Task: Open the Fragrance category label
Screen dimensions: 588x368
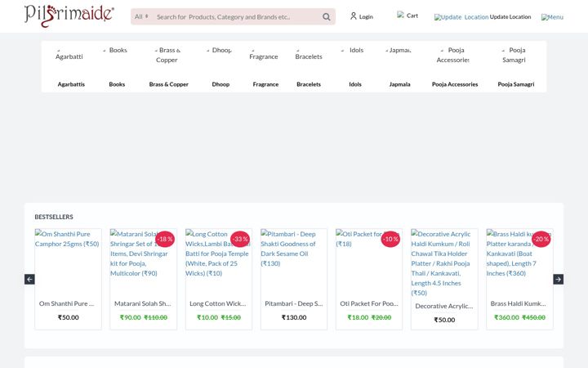Action: coord(265,84)
